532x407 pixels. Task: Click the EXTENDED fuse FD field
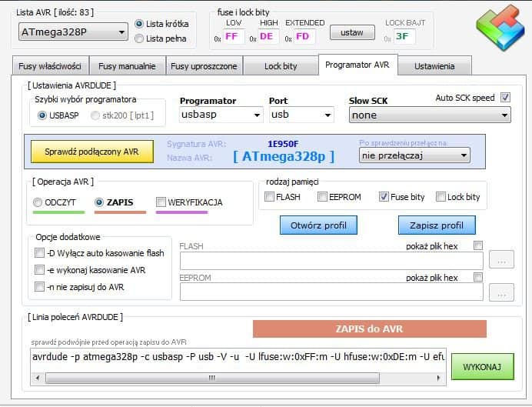[304, 37]
